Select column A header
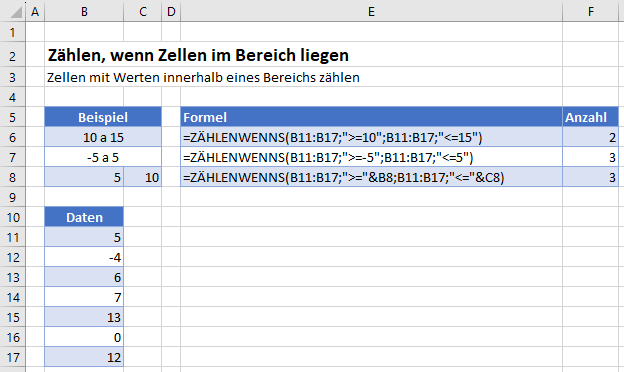The height and width of the screenshot is (372, 624). coord(35,12)
